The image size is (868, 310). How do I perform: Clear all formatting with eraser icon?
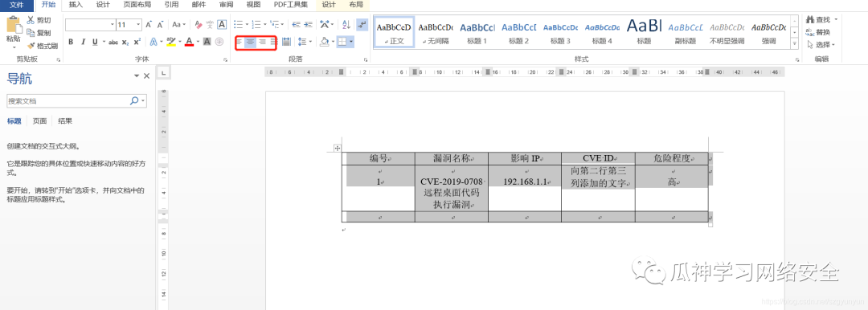coord(199,24)
